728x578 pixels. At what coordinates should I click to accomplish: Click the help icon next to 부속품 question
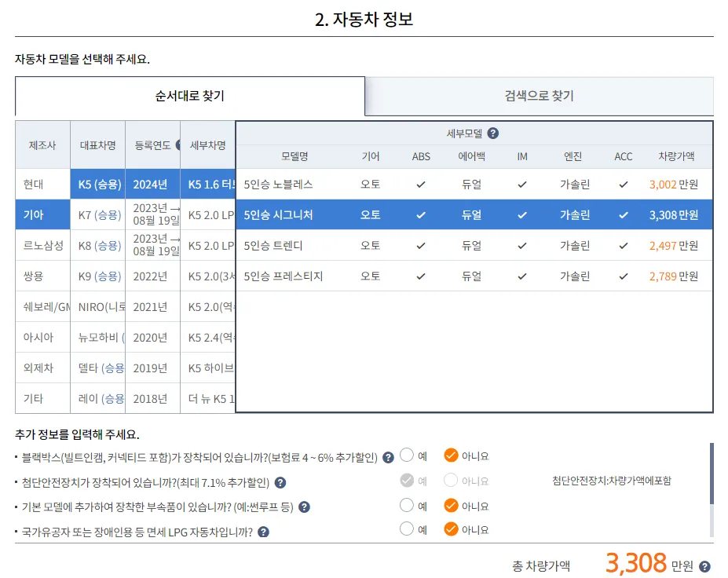[x=304, y=506]
